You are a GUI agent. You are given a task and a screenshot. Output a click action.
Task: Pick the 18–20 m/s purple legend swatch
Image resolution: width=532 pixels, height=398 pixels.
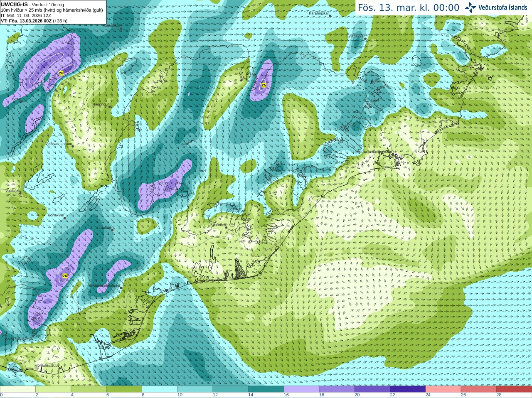[x=337, y=389]
